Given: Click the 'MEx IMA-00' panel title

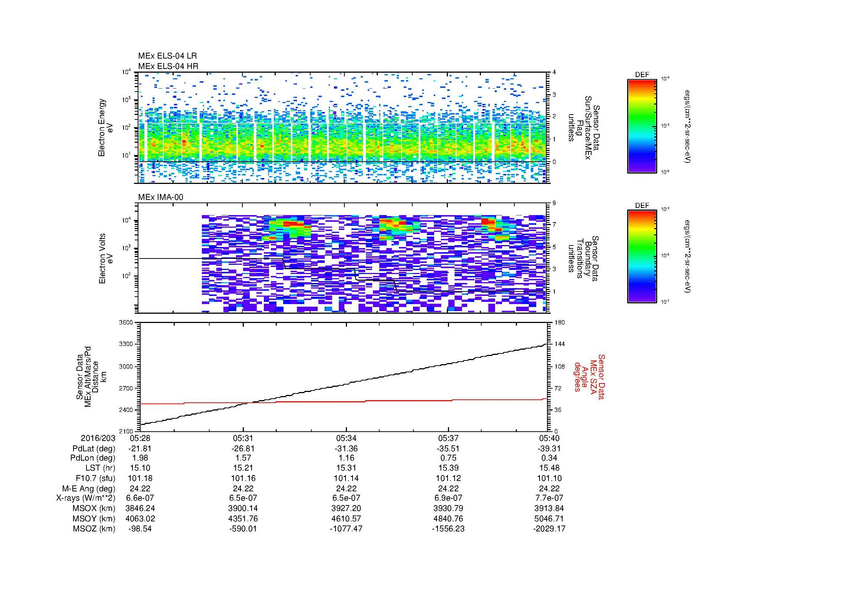Looking at the screenshot, I should pos(161,197).
